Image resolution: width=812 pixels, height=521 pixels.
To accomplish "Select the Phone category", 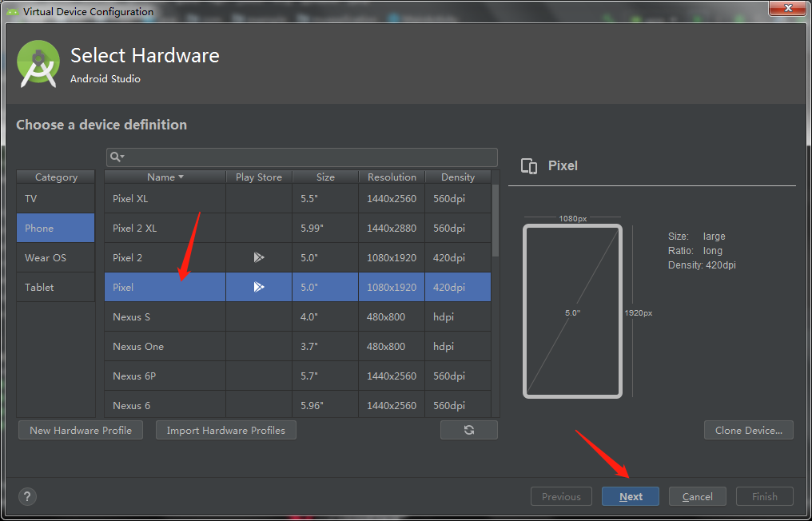I will tap(55, 228).
